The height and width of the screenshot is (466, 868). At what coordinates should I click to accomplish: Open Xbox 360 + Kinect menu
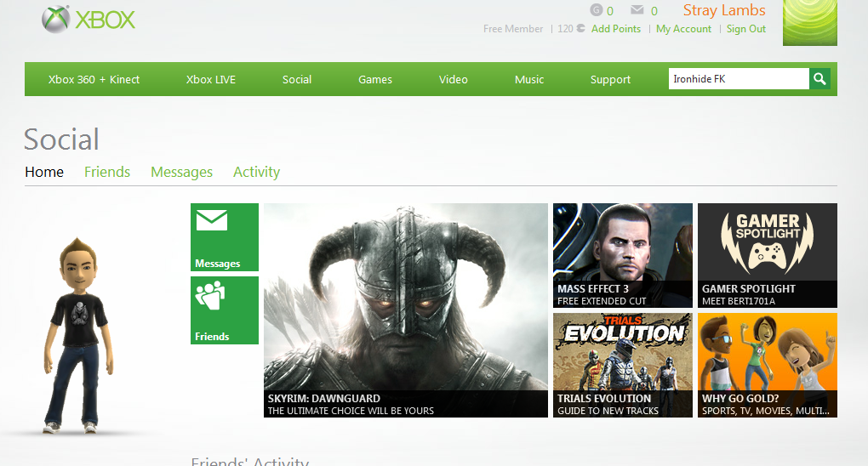pos(94,79)
